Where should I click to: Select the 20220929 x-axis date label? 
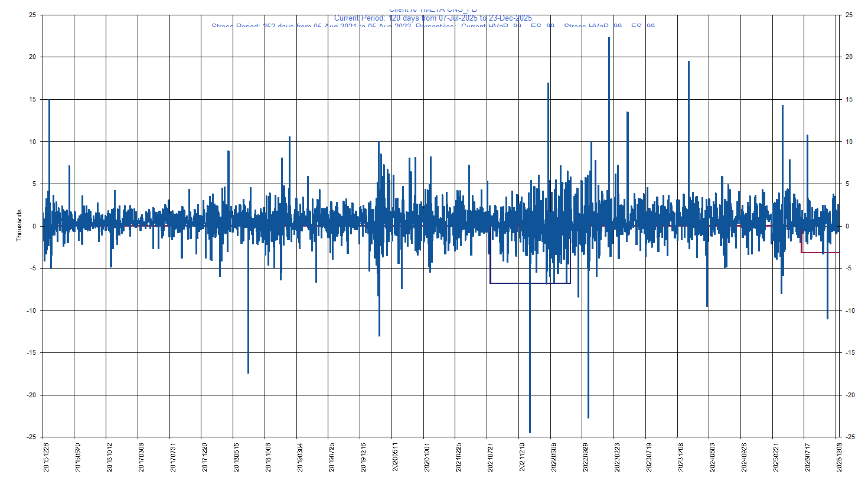[585, 457]
